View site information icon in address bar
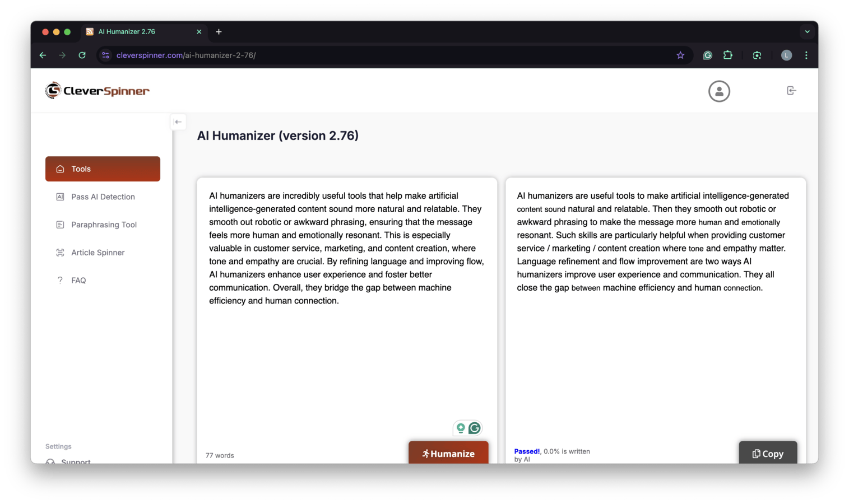This screenshot has width=849, height=504. click(105, 55)
